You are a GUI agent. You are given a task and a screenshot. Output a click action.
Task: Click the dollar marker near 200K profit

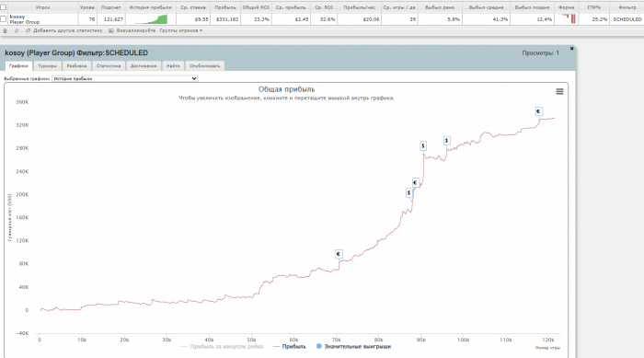pyautogui.click(x=409, y=192)
